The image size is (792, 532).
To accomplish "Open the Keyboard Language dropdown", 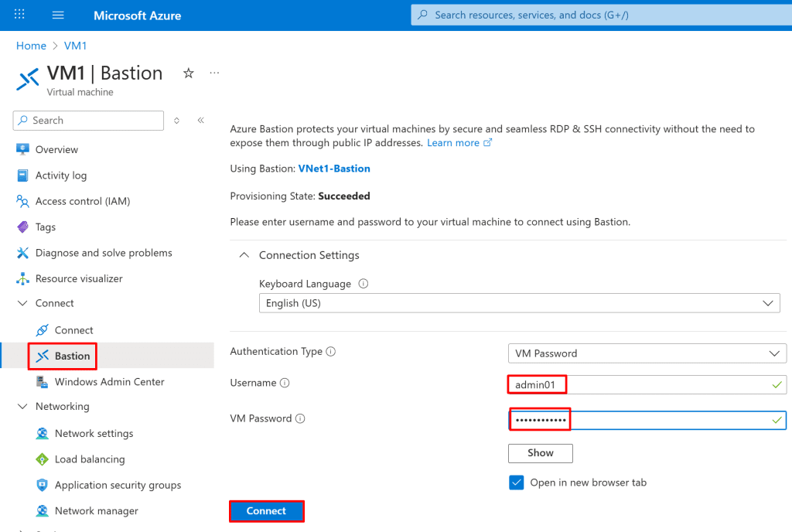I will 519,303.
